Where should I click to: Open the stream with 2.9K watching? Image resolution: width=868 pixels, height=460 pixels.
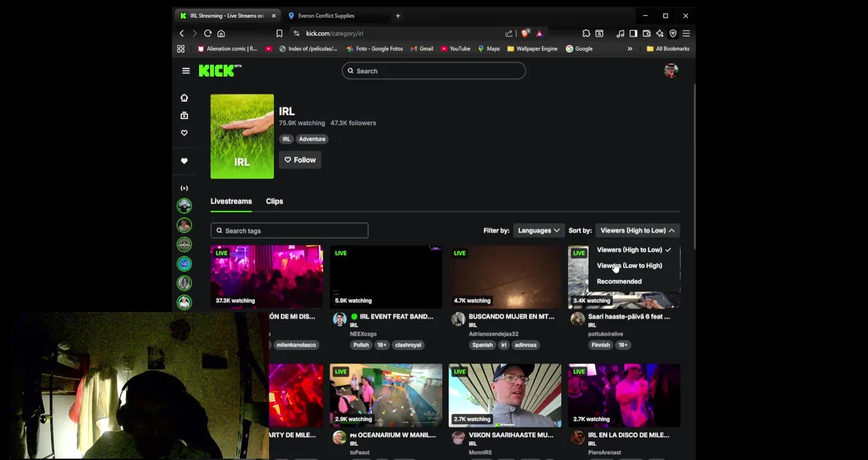(386, 395)
